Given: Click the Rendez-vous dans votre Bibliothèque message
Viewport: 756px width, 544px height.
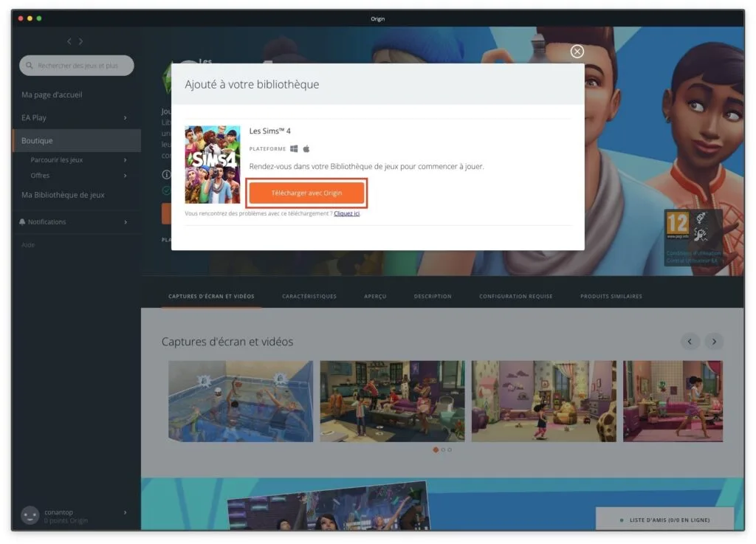Looking at the screenshot, I should click(366, 166).
